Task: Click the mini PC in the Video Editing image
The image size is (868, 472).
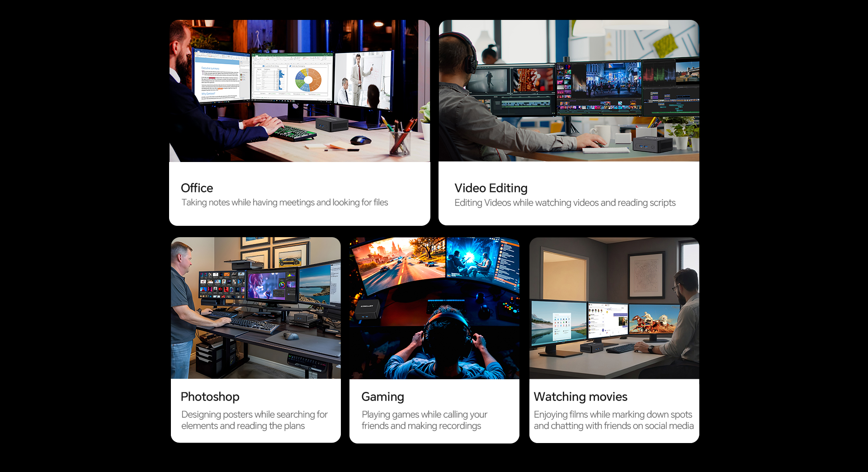Action: (652, 144)
